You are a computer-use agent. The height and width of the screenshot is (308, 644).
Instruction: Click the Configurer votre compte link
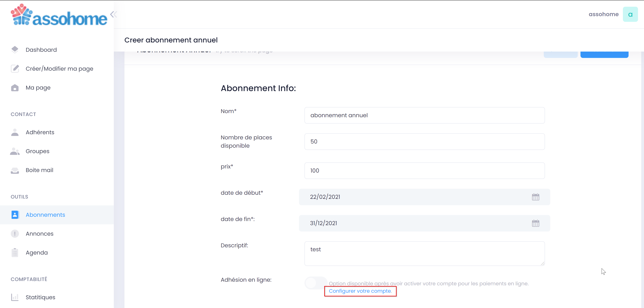pyautogui.click(x=360, y=291)
